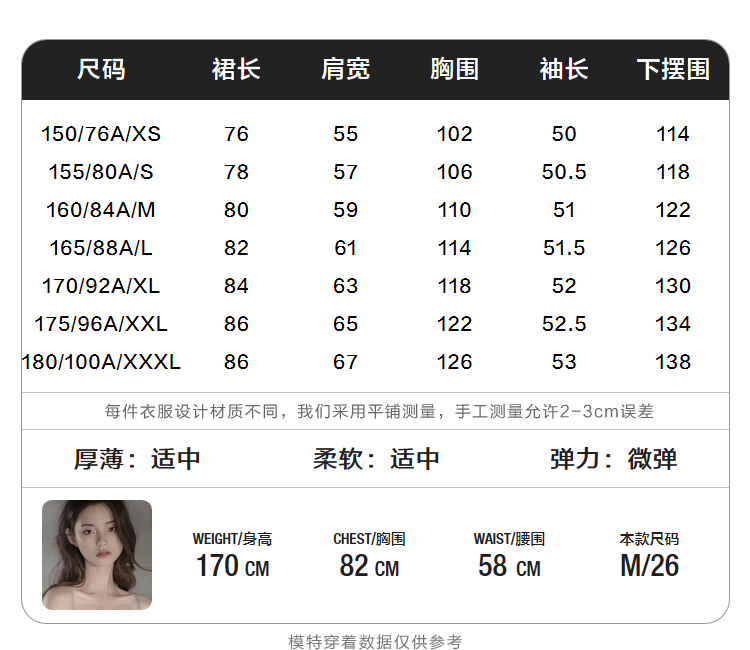Select the WEIGHT/身高 label

click(232, 539)
